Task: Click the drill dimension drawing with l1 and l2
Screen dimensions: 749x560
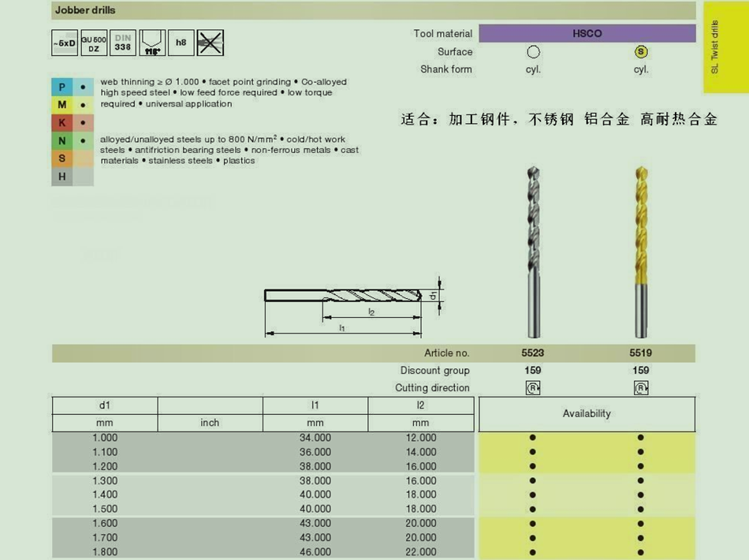Action: tap(355, 308)
